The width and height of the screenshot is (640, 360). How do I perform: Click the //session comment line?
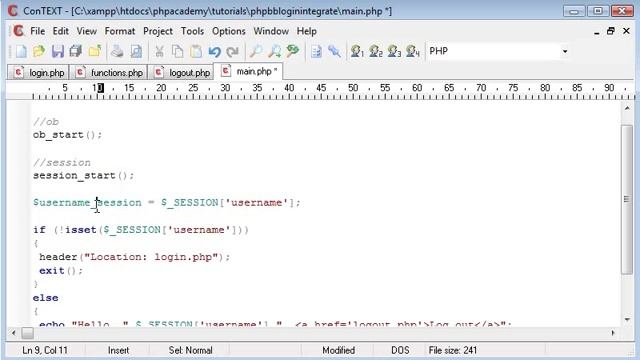62,162
